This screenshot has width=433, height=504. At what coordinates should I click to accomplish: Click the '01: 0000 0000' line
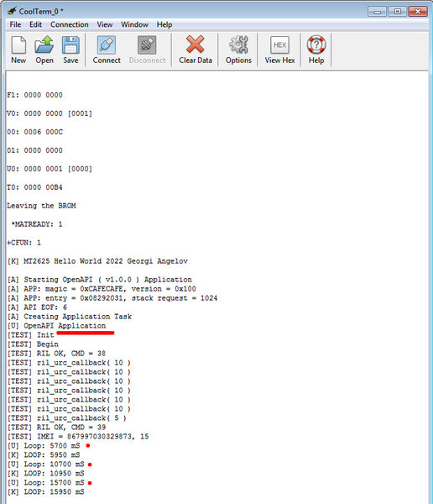point(34,150)
